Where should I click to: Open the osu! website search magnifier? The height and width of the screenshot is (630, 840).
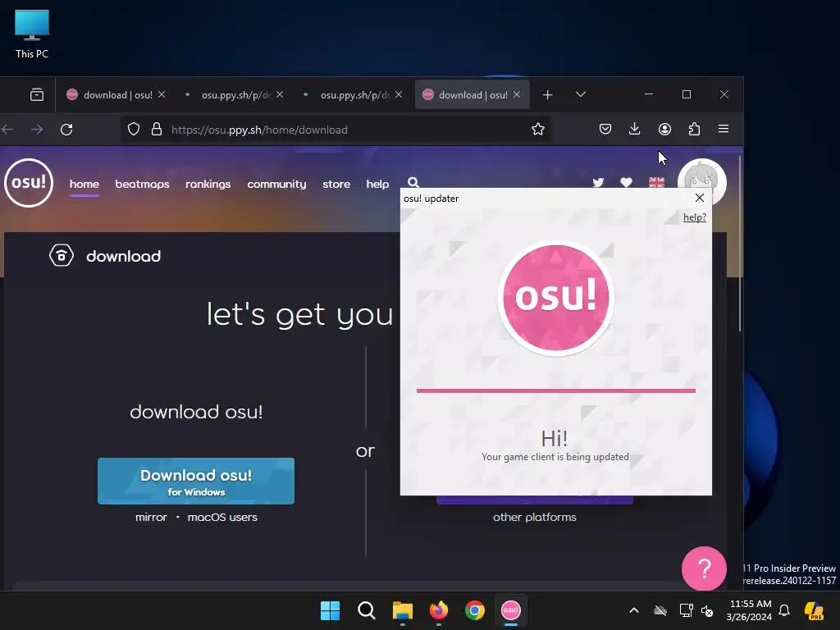tap(413, 183)
